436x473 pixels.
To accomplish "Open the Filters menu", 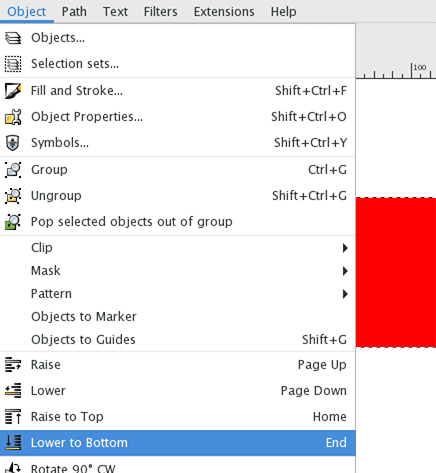I will click(160, 12).
